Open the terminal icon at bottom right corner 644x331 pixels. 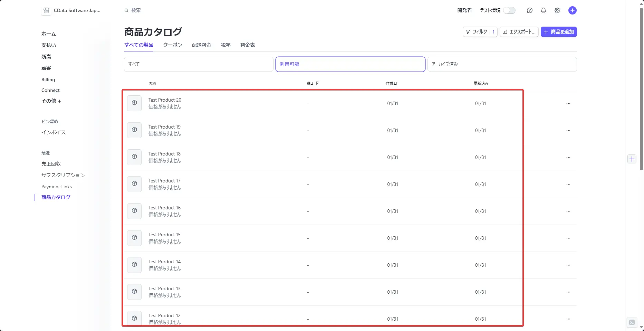[x=632, y=323]
